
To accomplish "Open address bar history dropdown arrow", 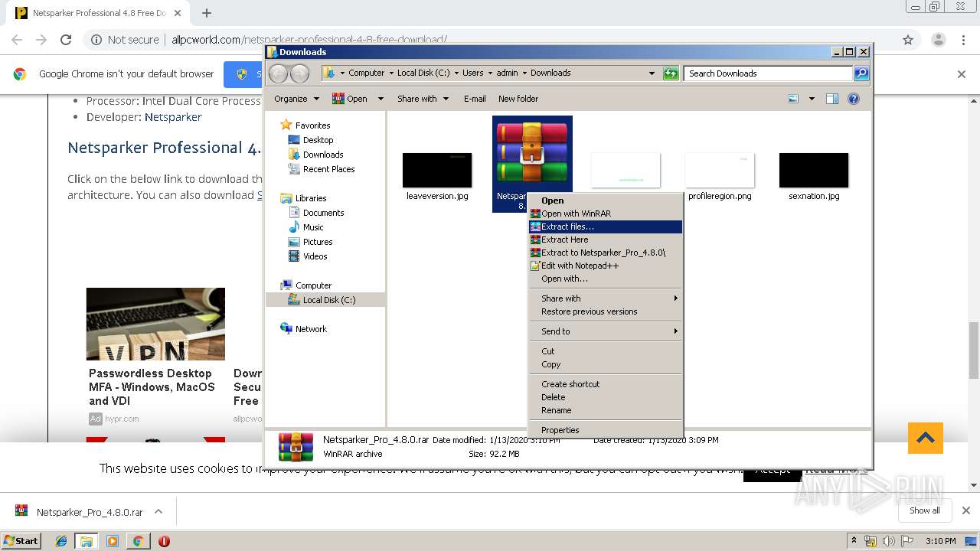I will 652,73.
